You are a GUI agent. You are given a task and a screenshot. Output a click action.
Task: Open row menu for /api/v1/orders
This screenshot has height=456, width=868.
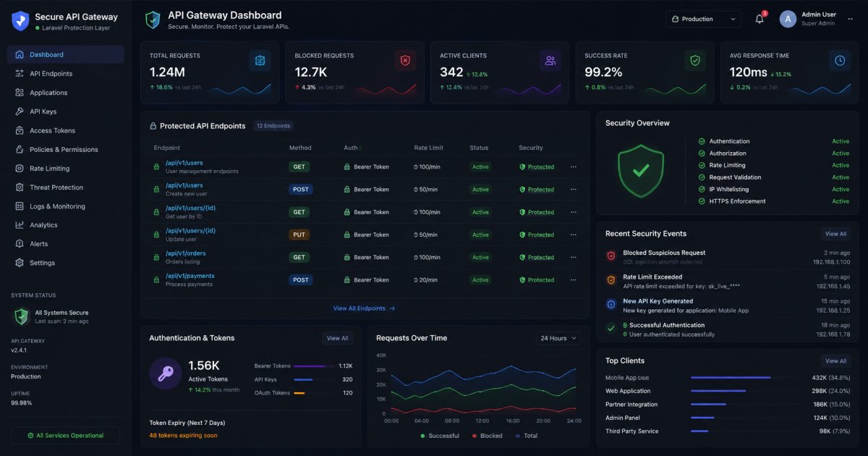pos(574,257)
